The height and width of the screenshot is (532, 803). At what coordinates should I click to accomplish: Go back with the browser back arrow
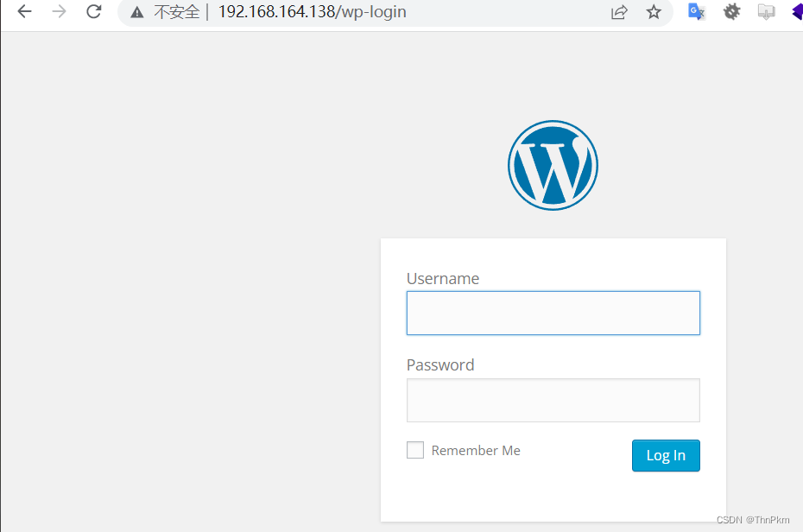click(24, 11)
